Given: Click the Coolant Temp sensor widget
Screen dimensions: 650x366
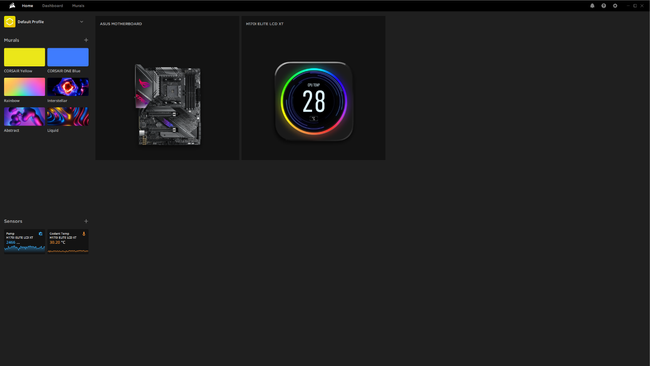Looking at the screenshot, I should [x=68, y=241].
